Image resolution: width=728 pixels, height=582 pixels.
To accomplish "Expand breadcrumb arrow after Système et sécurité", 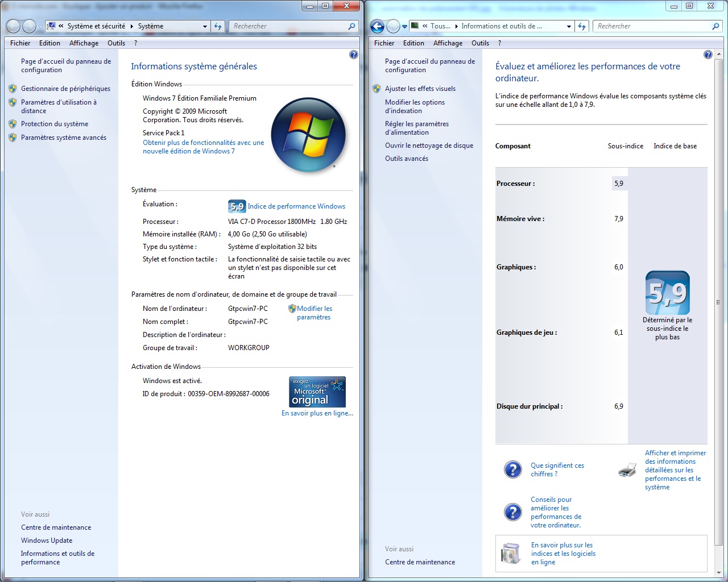I will click(132, 26).
